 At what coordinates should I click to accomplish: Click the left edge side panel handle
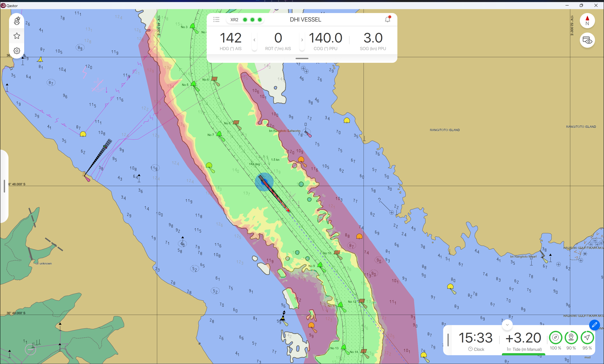pyautogui.click(x=4, y=186)
